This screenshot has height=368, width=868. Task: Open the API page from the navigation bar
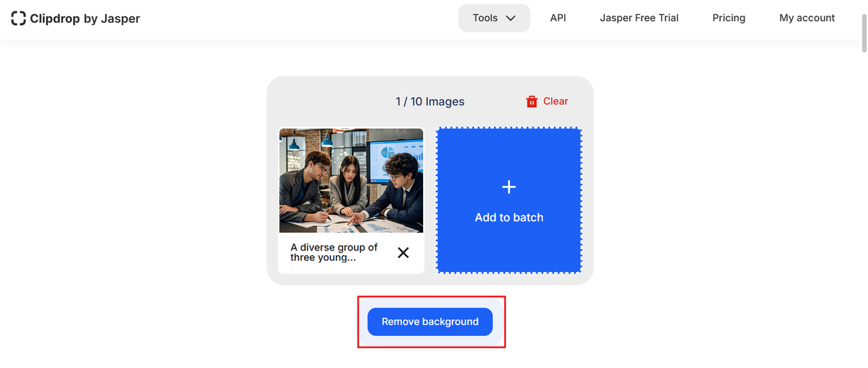pyautogui.click(x=558, y=18)
